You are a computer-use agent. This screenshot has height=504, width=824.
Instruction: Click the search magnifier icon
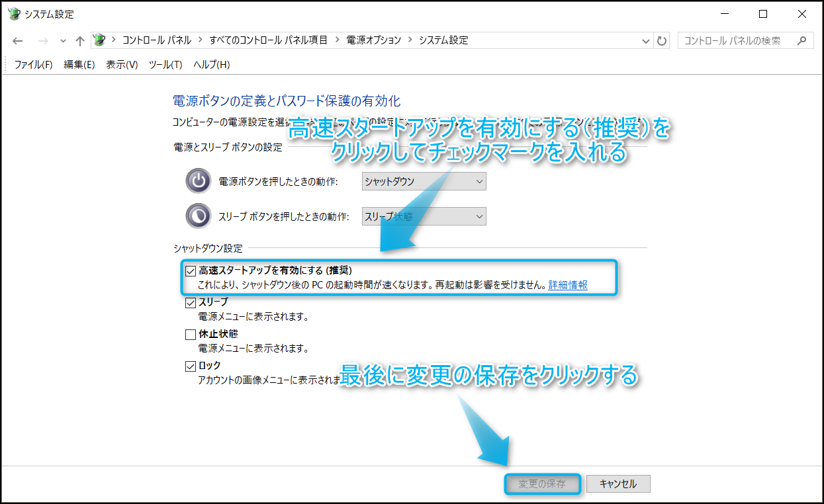tap(802, 40)
